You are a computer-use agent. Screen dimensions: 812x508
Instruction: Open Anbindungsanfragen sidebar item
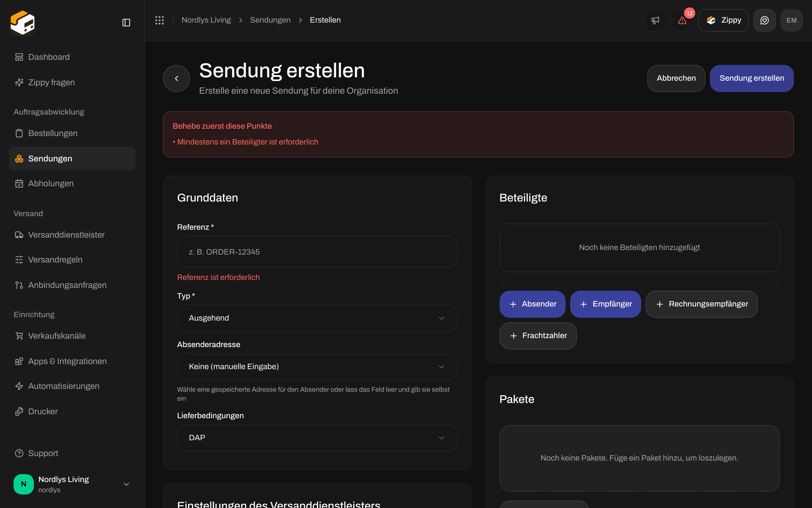click(72, 285)
